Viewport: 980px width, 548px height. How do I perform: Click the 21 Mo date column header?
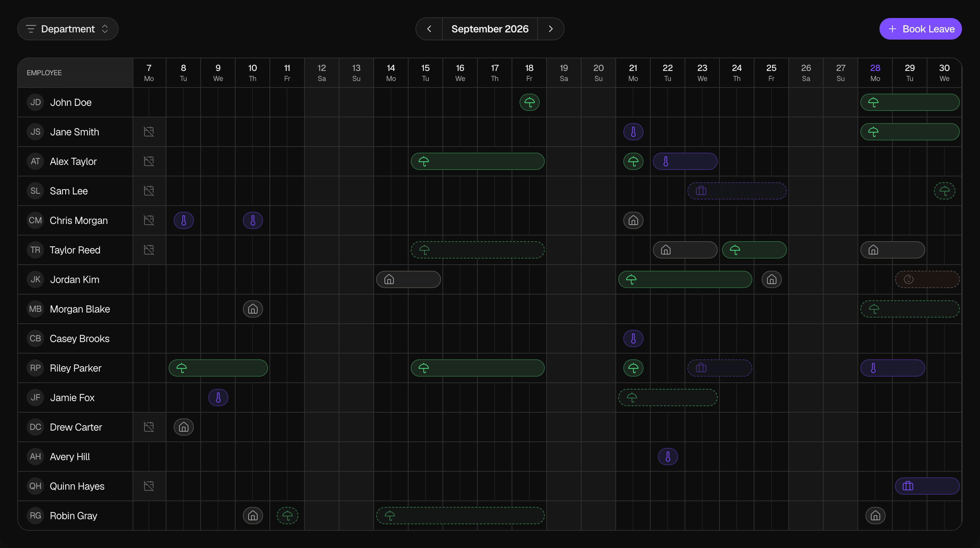633,73
